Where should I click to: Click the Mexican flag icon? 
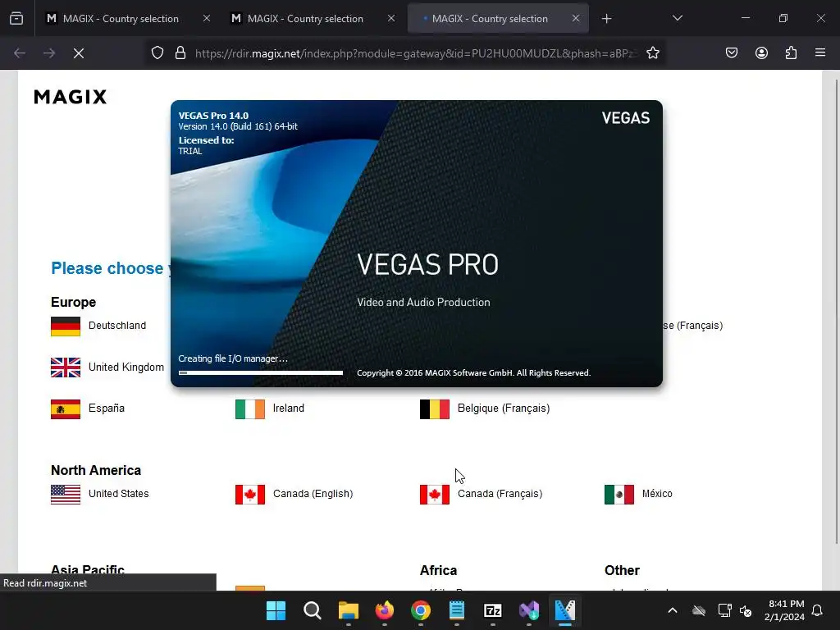[x=619, y=495]
